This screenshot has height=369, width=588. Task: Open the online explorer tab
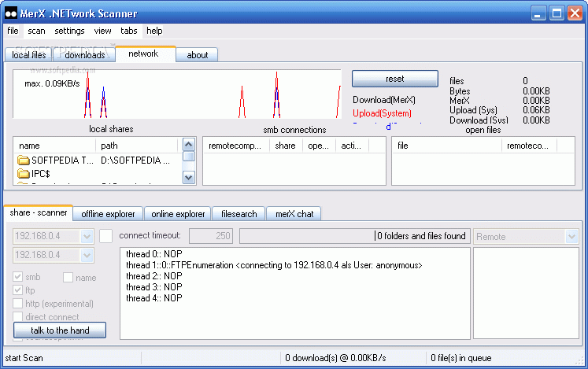(178, 214)
